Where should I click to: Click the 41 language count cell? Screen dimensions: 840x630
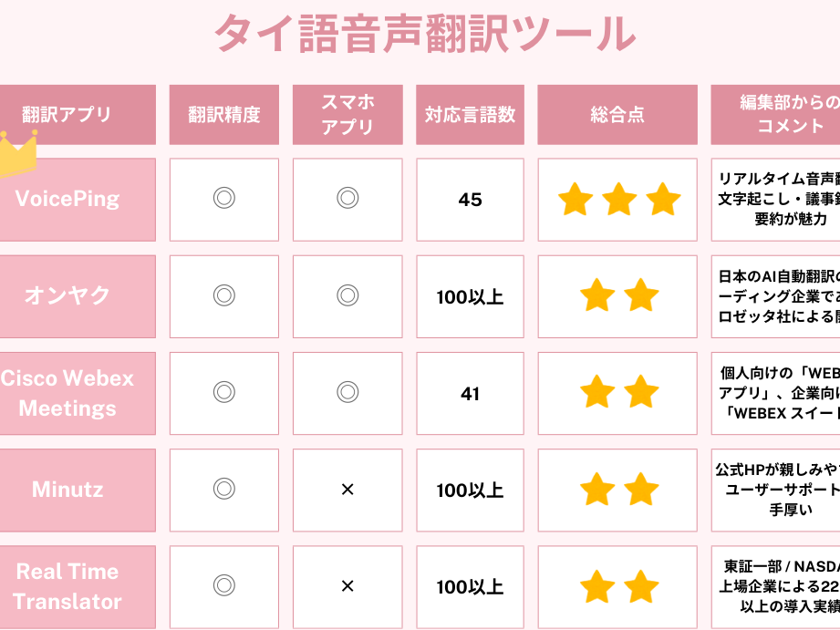470,393
